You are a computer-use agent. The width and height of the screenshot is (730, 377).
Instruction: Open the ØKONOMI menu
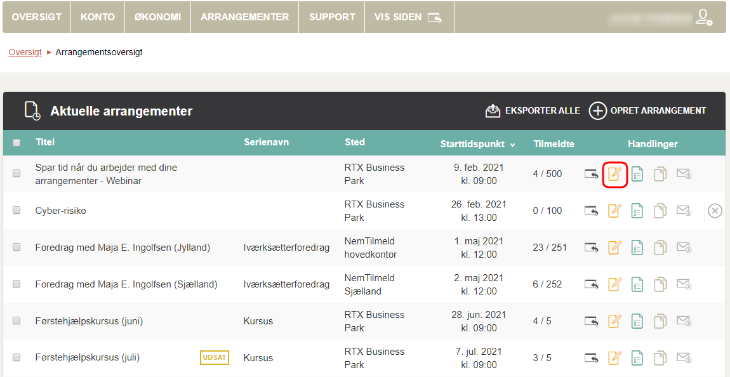(x=158, y=17)
